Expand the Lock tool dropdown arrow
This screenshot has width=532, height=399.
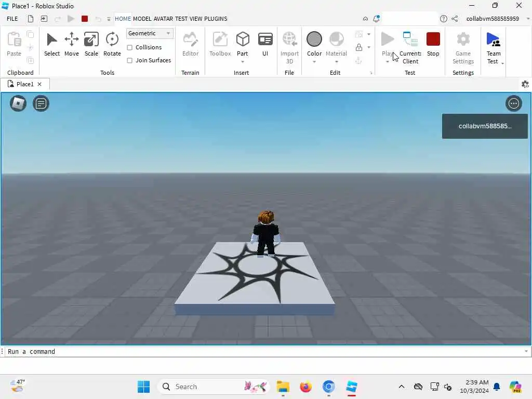coord(369,47)
